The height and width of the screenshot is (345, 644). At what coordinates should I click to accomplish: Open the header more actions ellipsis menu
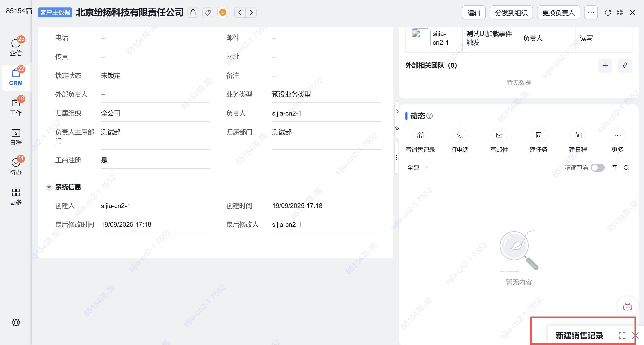[x=591, y=12]
